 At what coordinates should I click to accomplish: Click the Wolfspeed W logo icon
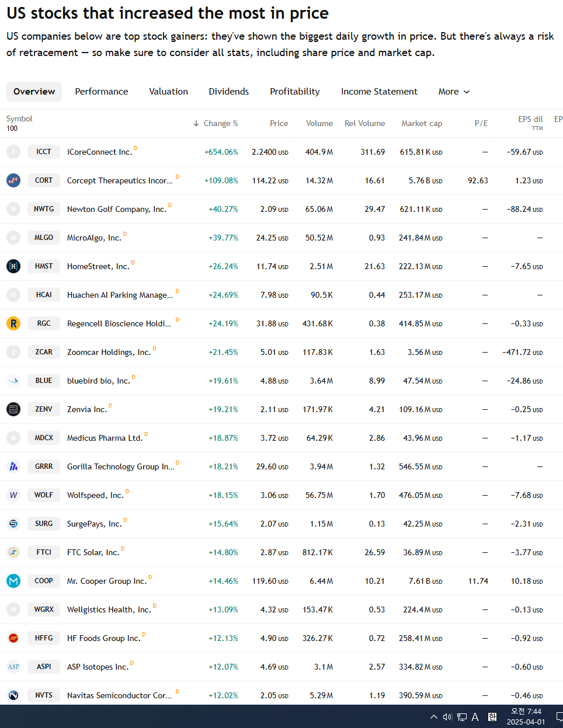click(x=13, y=495)
